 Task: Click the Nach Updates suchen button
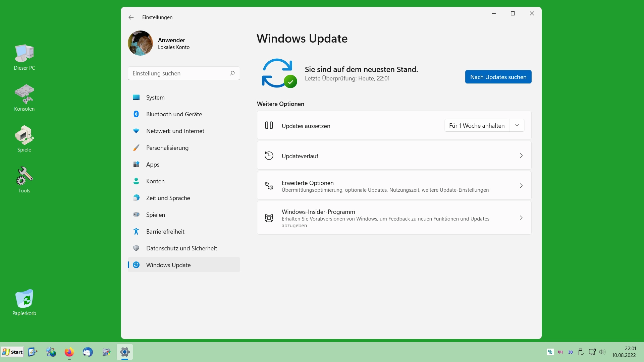coord(498,77)
